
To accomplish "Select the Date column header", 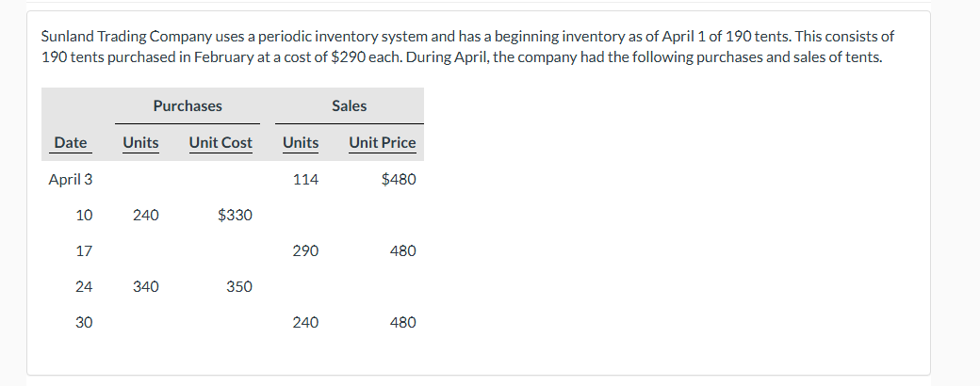I will [71, 142].
